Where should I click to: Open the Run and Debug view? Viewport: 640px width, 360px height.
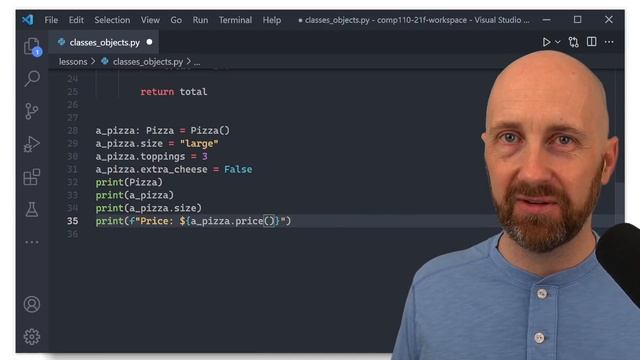[x=31, y=144]
